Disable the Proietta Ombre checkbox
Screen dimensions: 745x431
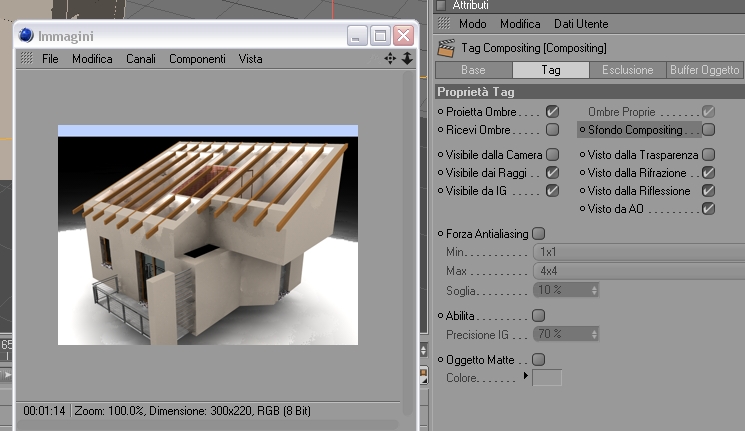click(x=552, y=112)
